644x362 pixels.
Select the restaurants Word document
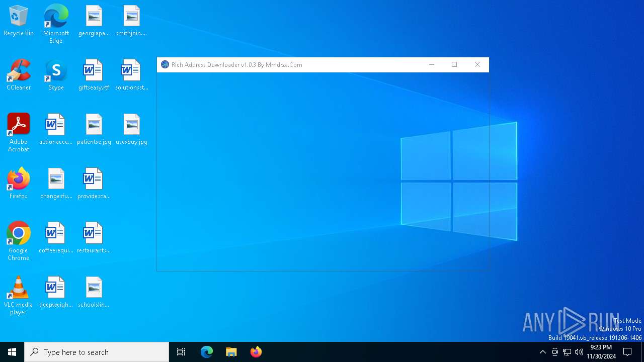click(94, 238)
